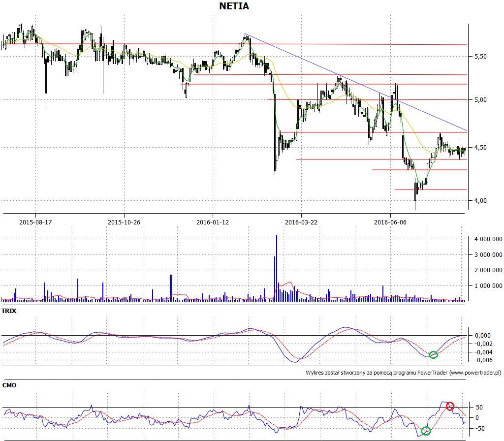This screenshot has height=441, width=504.
Task: Click the NETIA chart title
Action: click(x=234, y=6)
